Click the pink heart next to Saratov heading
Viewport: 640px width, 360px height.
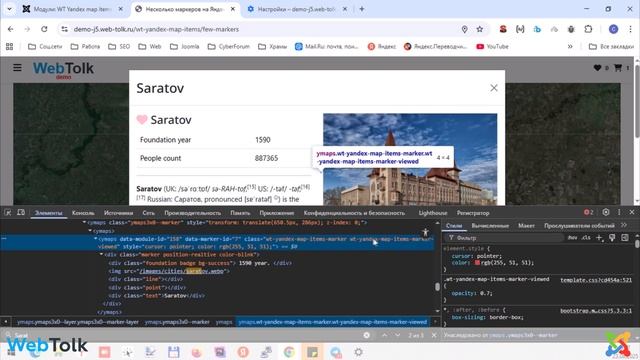pos(142,120)
